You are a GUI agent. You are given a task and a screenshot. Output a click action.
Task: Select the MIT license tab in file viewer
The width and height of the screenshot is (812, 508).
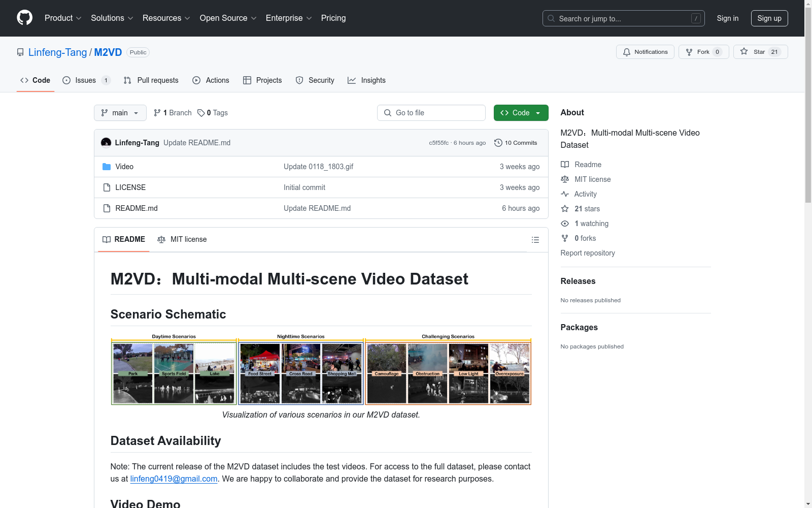[182, 239]
